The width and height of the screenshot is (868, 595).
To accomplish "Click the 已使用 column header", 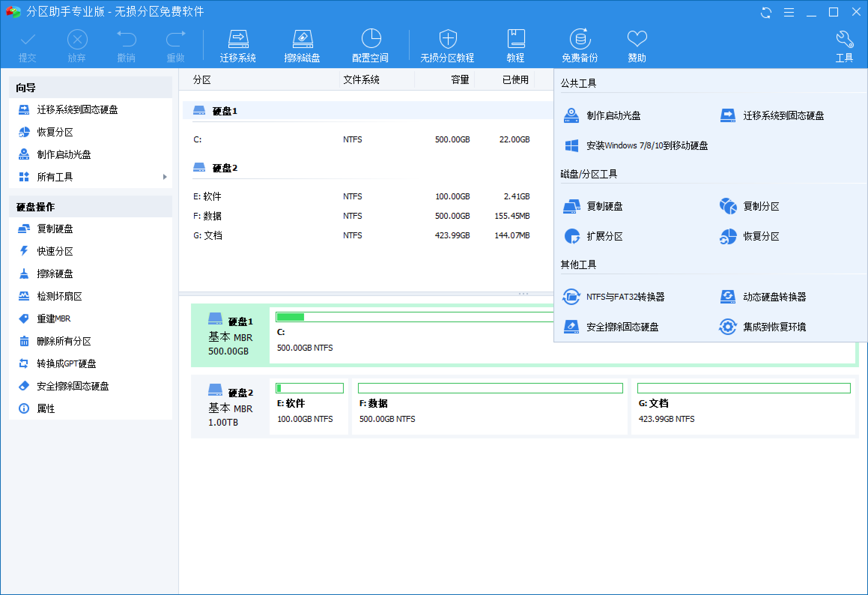I will pyautogui.click(x=505, y=79).
